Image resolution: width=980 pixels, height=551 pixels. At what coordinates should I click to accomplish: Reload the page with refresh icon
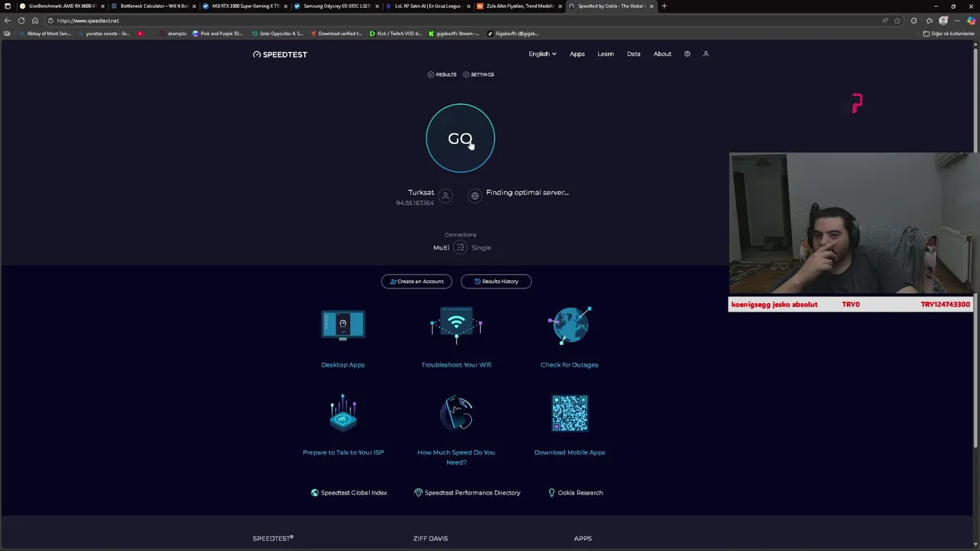tap(21, 21)
